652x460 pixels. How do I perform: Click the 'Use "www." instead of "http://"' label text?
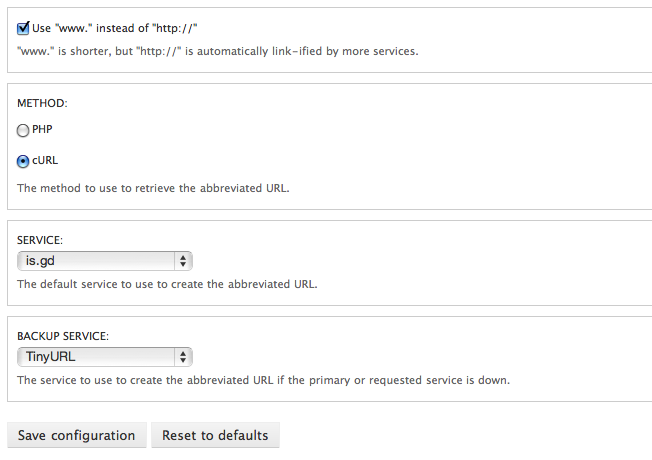coord(121,28)
